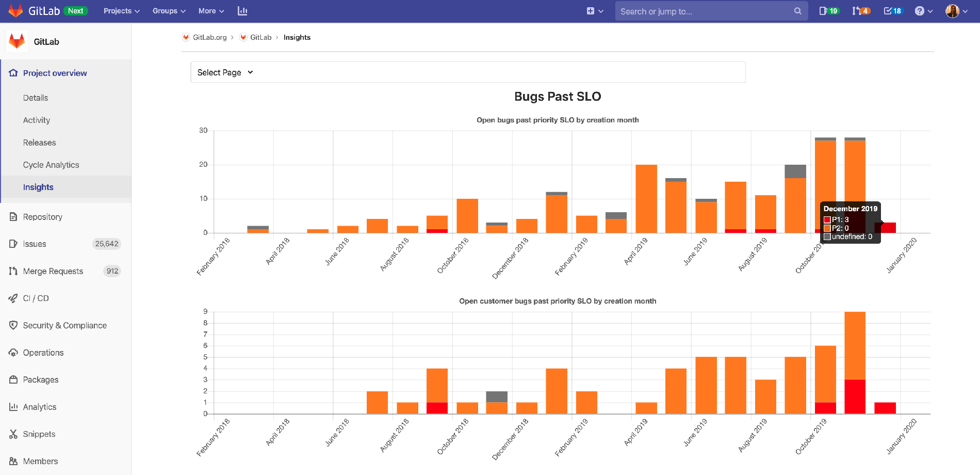Open the todos list showing 18
Viewport: 980px width, 475px height.
[892, 10]
